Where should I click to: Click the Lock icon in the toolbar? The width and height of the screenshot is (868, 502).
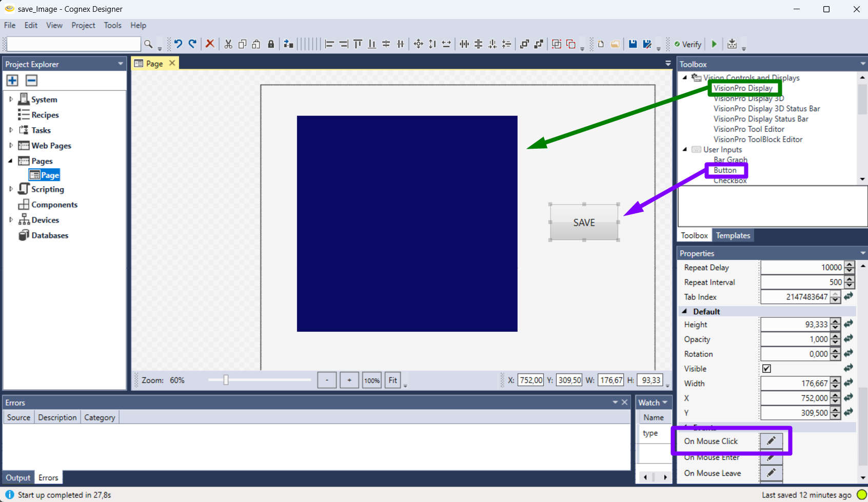[270, 44]
